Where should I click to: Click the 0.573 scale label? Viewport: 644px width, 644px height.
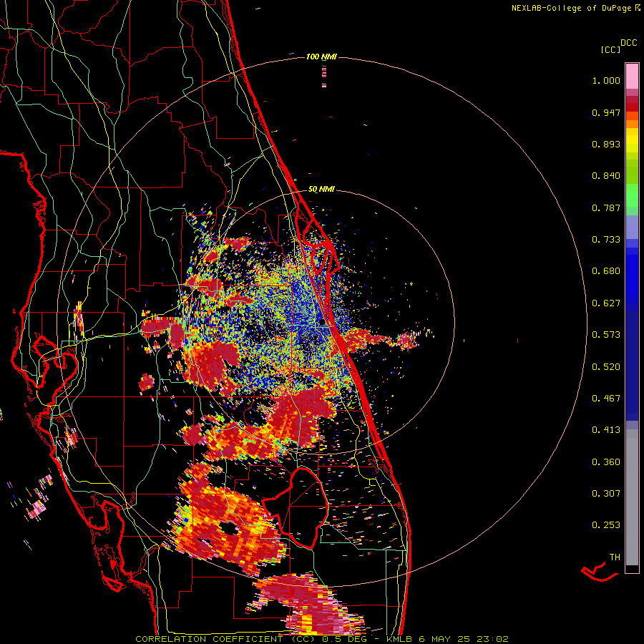coord(606,335)
